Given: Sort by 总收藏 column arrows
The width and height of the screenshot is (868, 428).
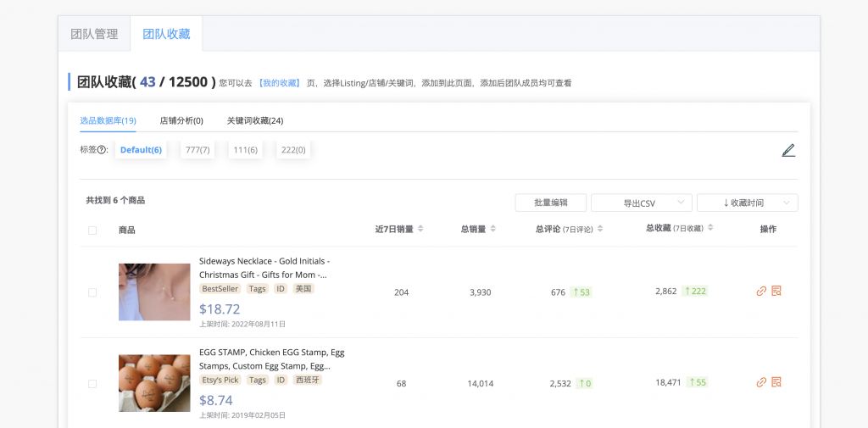Looking at the screenshot, I should (x=710, y=228).
